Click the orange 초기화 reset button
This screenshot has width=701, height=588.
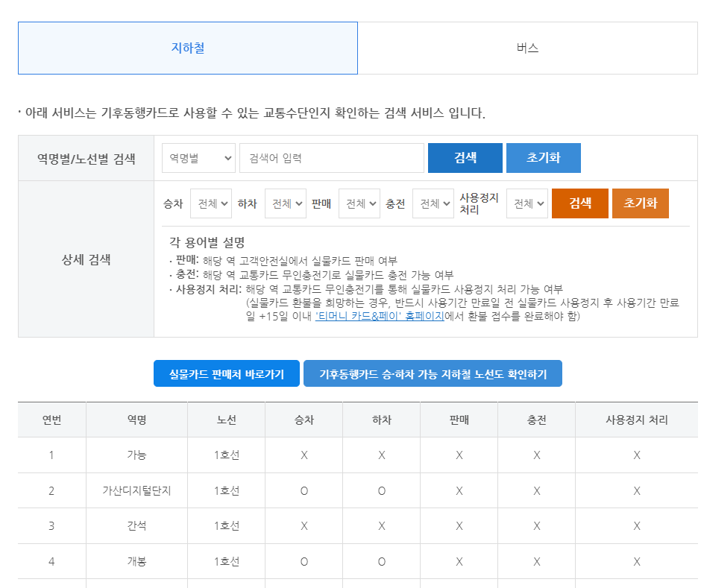tap(640, 203)
